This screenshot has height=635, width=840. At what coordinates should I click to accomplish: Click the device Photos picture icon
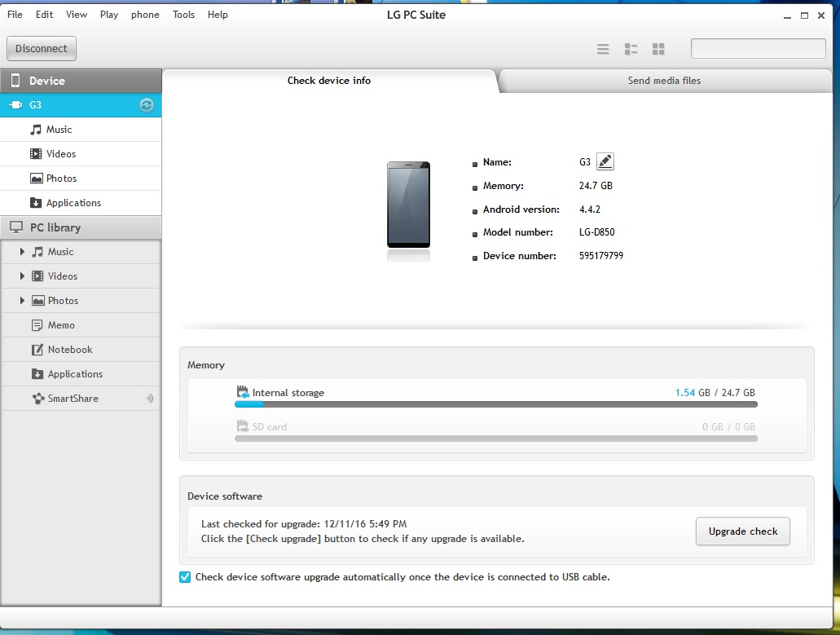tap(37, 179)
